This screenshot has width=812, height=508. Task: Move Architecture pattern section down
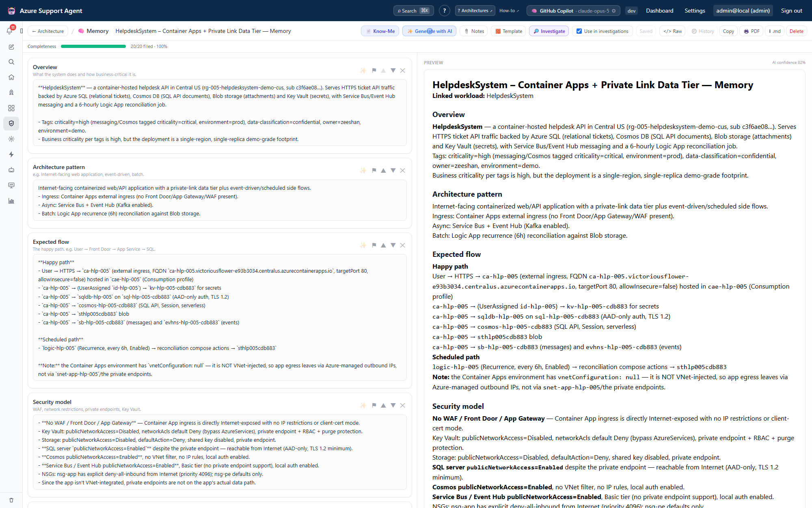click(x=393, y=170)
